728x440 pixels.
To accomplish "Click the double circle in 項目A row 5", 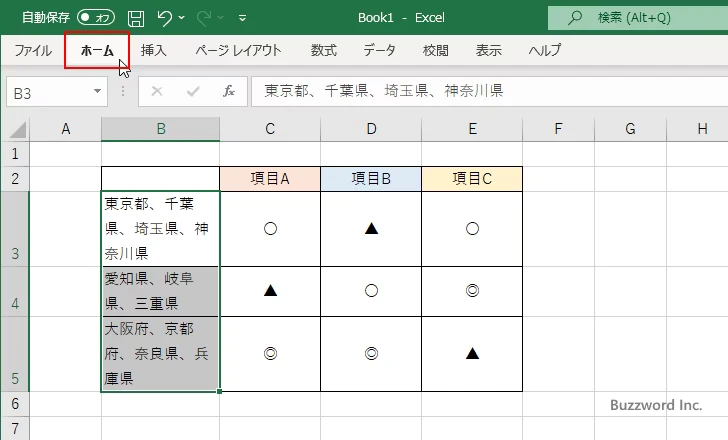I will pyautogui.click(x=270, y=354).
